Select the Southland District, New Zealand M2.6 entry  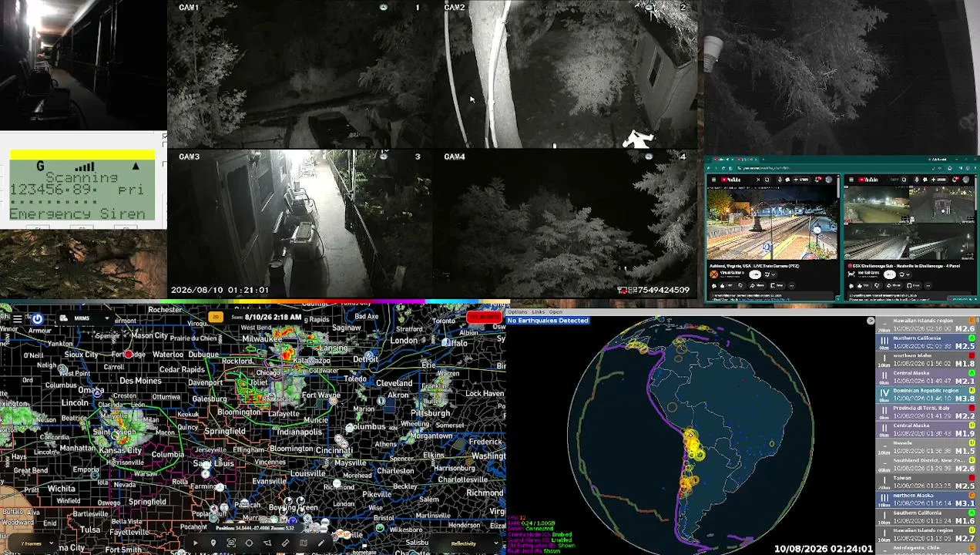pos(927,465)
